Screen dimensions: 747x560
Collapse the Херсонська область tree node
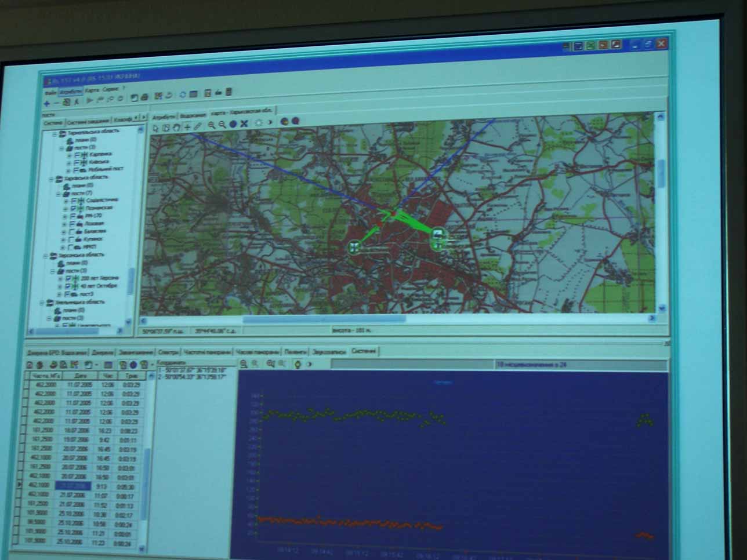tap(46, 256)
